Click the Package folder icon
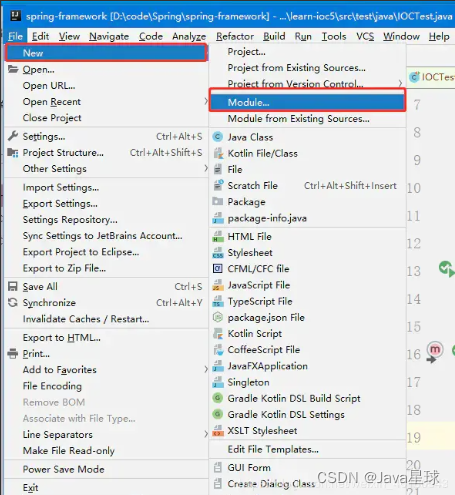The width and height of the screenshot is (455, 495). pyautogui.click(x=218, y=201)
